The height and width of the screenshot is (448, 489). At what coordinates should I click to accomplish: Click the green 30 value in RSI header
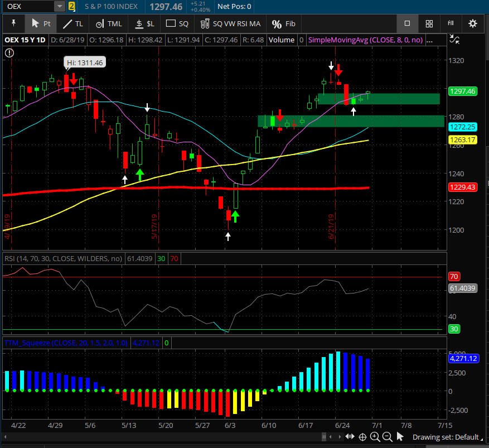click(x=161, y=259)
